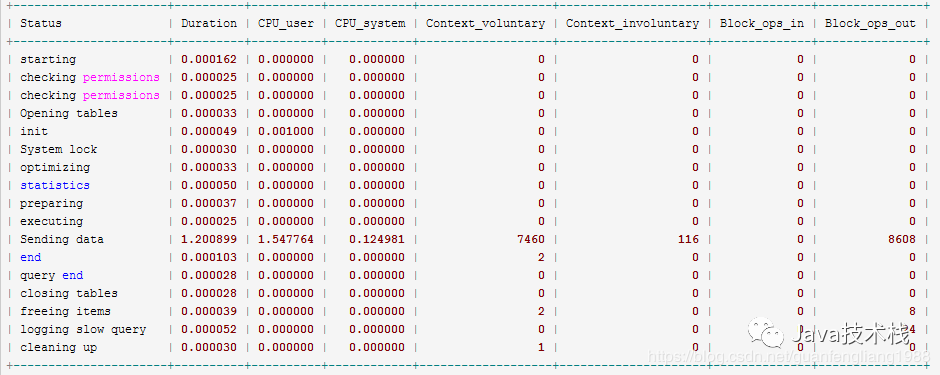Image resolution: width=940 pixels, height=375 pixels.
Task: Click duration value 0.000103
Action: point(209,257)
